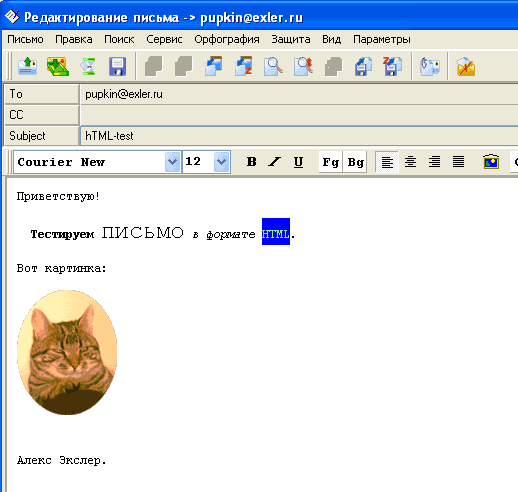Open the Параметры menu
The image size is (518, 492).
click(382, 39)
